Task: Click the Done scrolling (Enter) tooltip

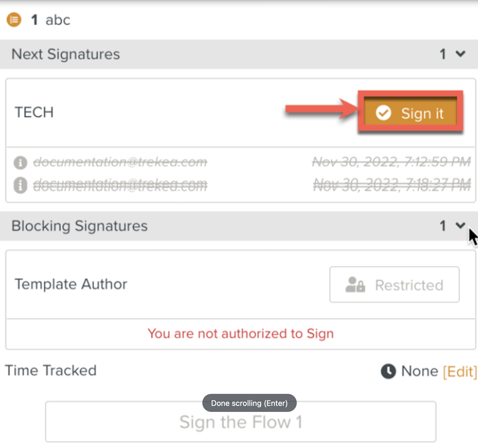Action: click(249, 403)
